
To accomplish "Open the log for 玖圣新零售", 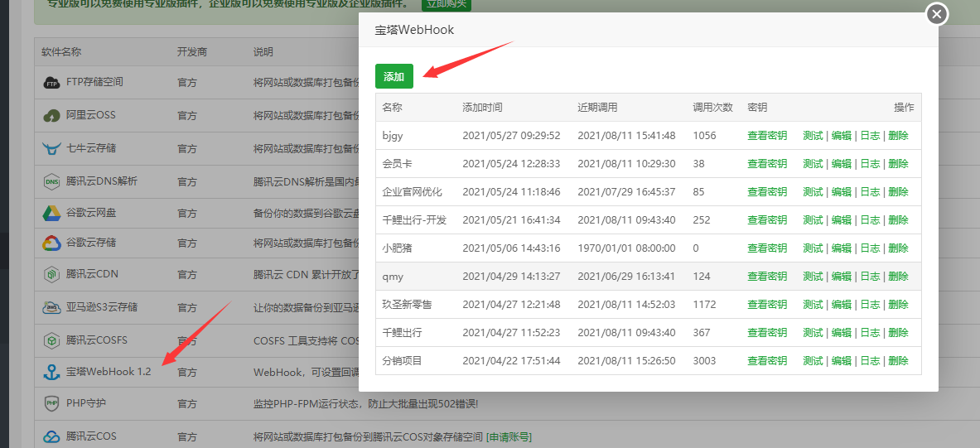I will (870, 304).
